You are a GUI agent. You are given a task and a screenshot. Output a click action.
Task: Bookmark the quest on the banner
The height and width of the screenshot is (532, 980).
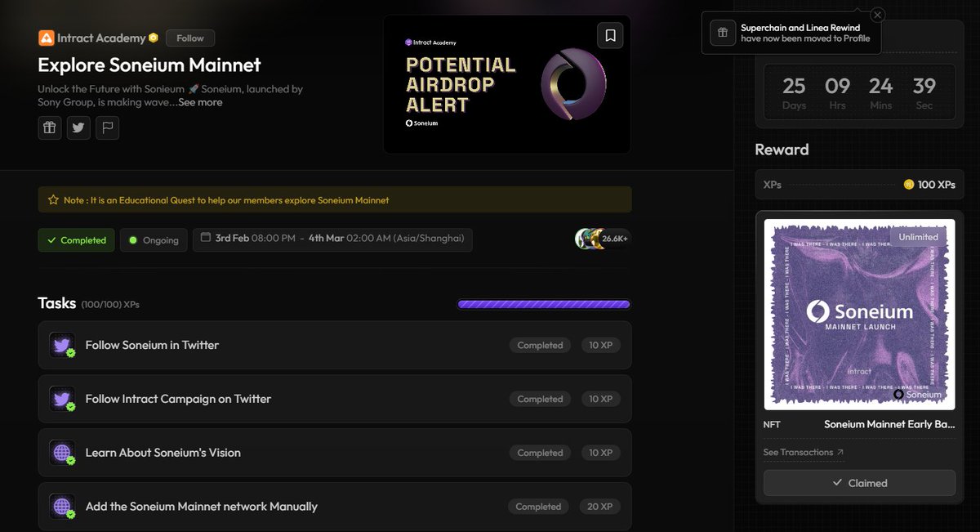pyautogui.click(x=610, y=35)
